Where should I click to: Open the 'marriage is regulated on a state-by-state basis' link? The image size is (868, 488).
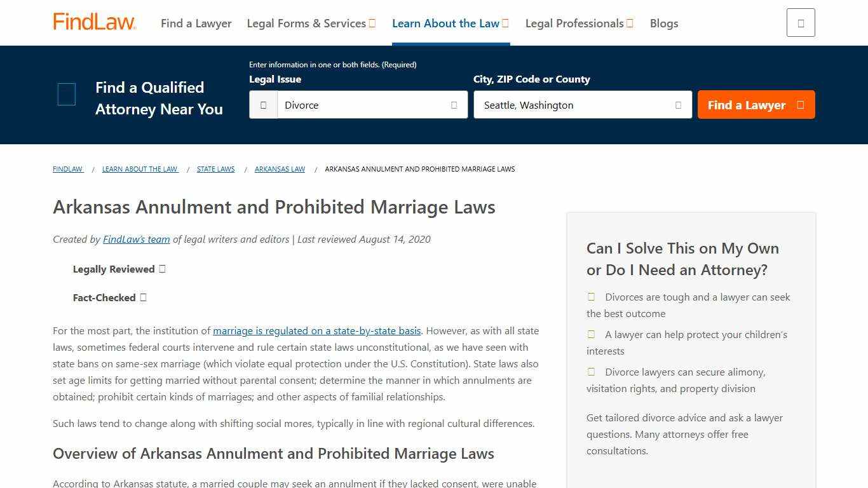click(x=316, y=330)
